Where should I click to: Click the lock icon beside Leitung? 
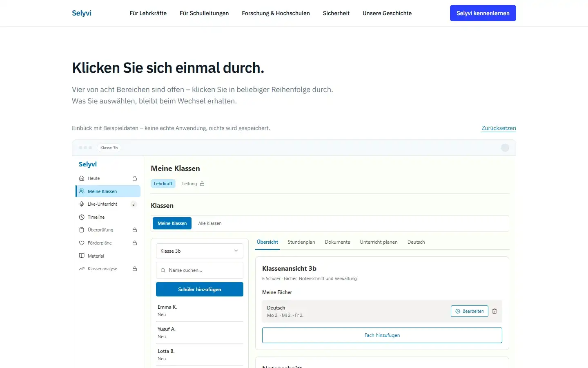tap(202, 184)
